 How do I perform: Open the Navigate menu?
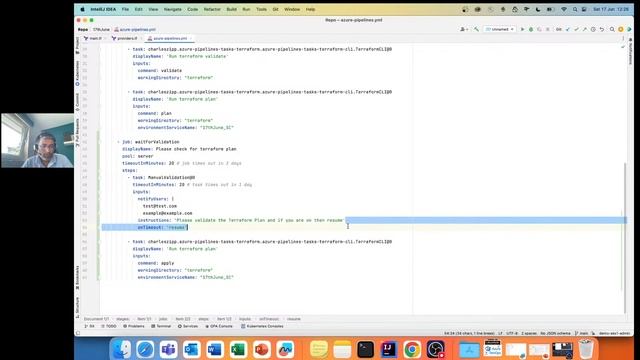[173, 9]
